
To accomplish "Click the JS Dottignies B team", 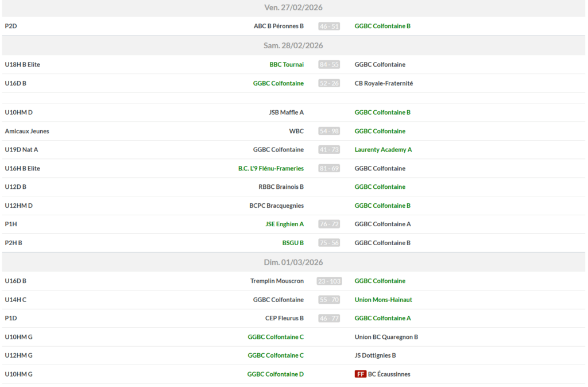I will coord(375,355).
